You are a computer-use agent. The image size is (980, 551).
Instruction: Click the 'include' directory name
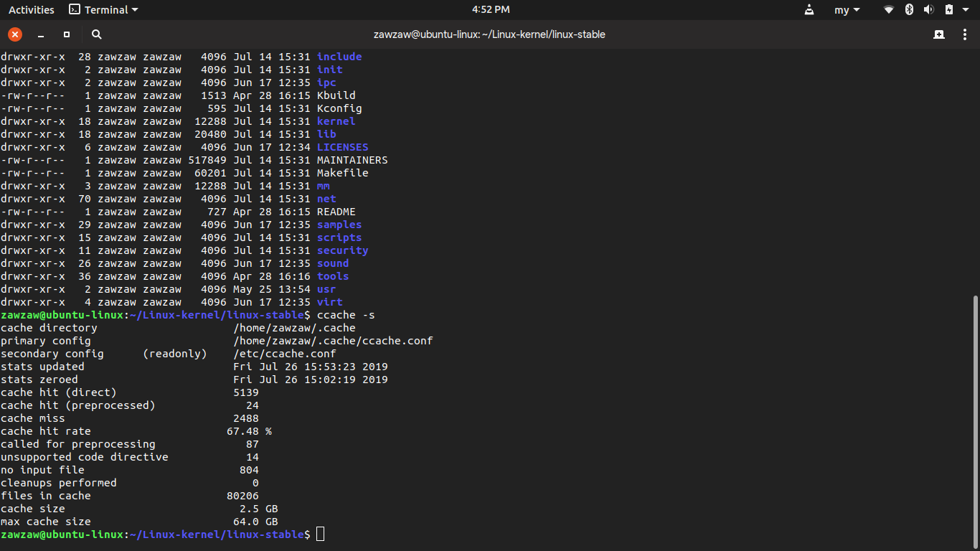click(x=339, y=57)
